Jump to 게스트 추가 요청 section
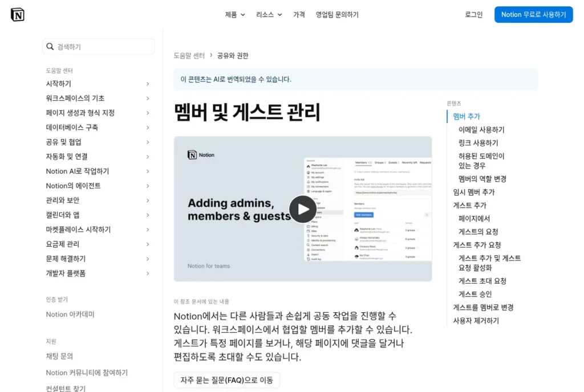Viewport: 584px width, 392px height. pyautogui.click(x=477, y=245)
